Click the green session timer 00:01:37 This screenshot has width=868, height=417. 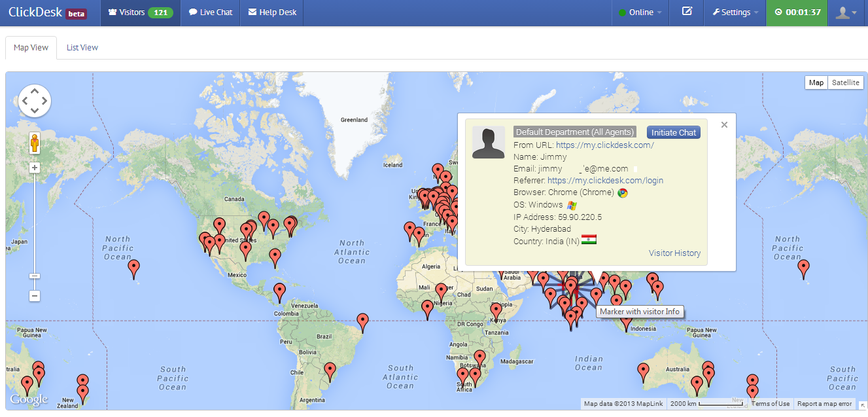tap(797, 12)
